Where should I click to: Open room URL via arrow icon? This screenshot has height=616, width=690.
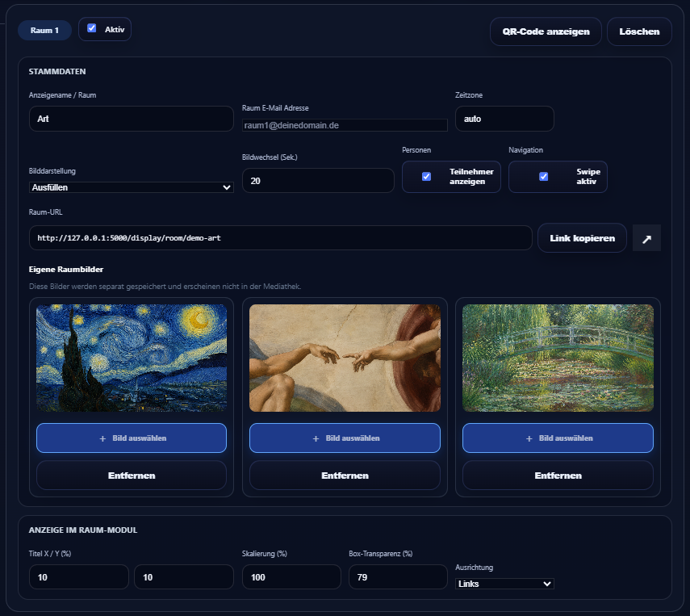[x=646, y=238]
